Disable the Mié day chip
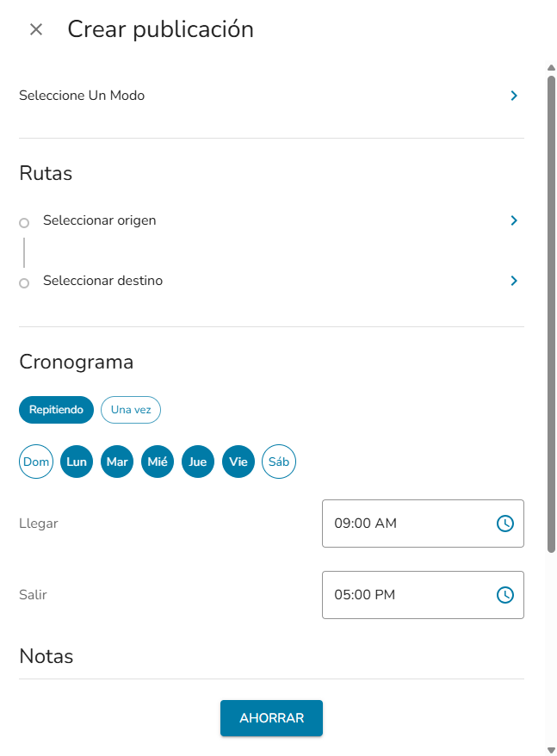 pyautogui.click(x=157, y=462)
